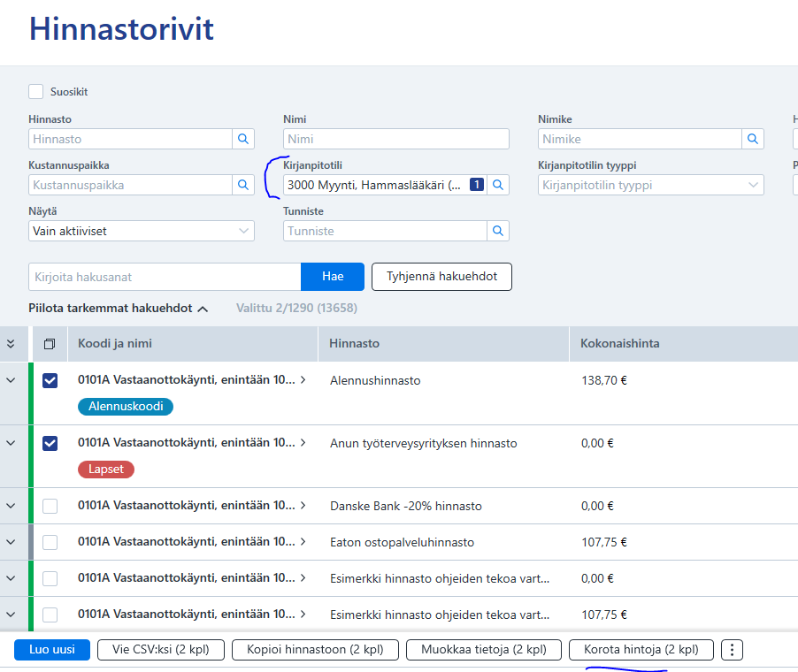Open the Kirjanpitotilin tyyppi dropdown
Viewport: 798px width, 672px height.
pyautogui.click(x=651, y=185)
